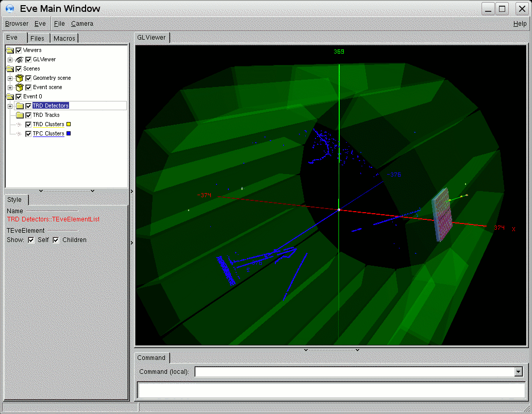Click right arrow on splitter below GL viewer

coord(357,350)
